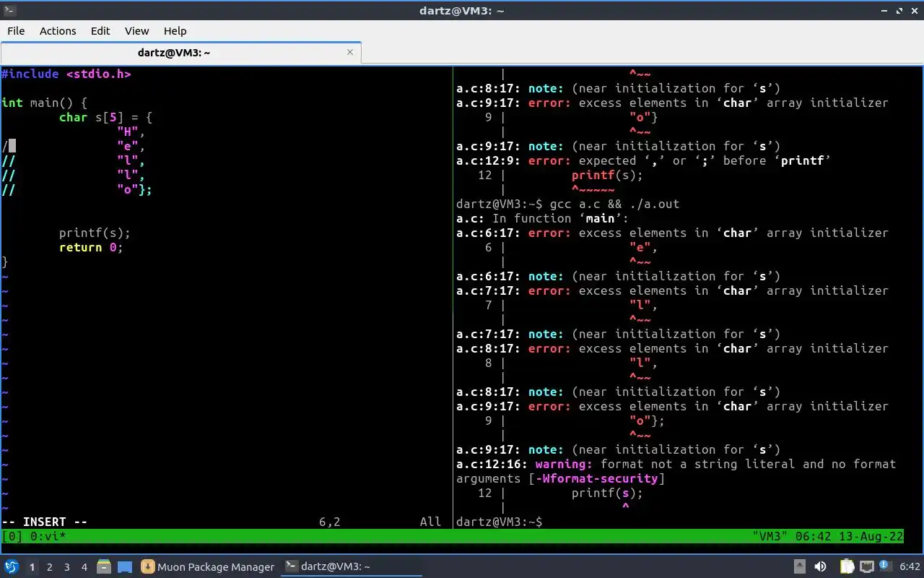The image size is (924, 578).
Task: Switch to workspace 2 in pager
Action: click(x=49, y=567)
